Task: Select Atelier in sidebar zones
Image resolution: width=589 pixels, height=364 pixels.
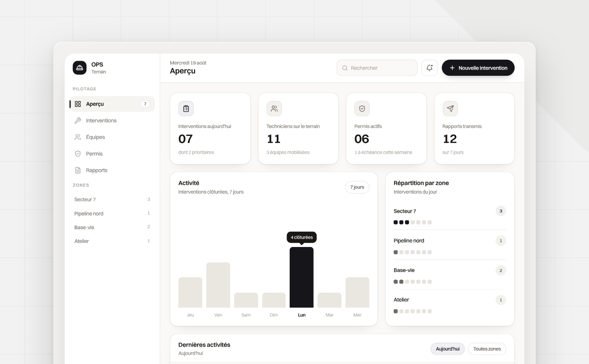Action: pos(112,241)
